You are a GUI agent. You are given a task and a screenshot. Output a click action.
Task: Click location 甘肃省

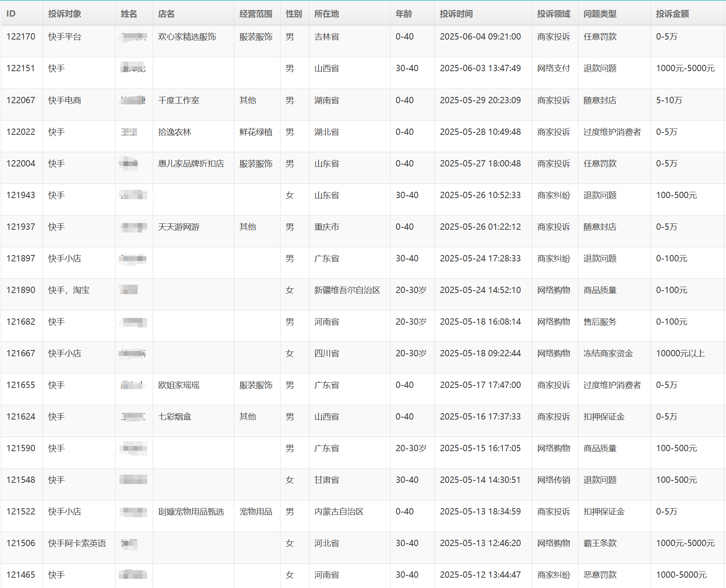pyautogui.click(x=326, y=480)
